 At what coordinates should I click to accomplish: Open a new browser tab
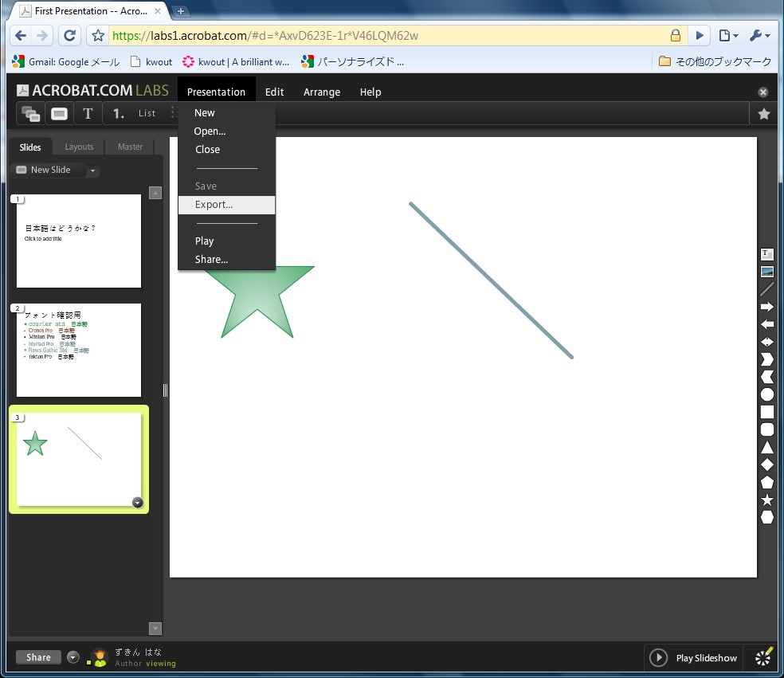click(x=181, y=11)
